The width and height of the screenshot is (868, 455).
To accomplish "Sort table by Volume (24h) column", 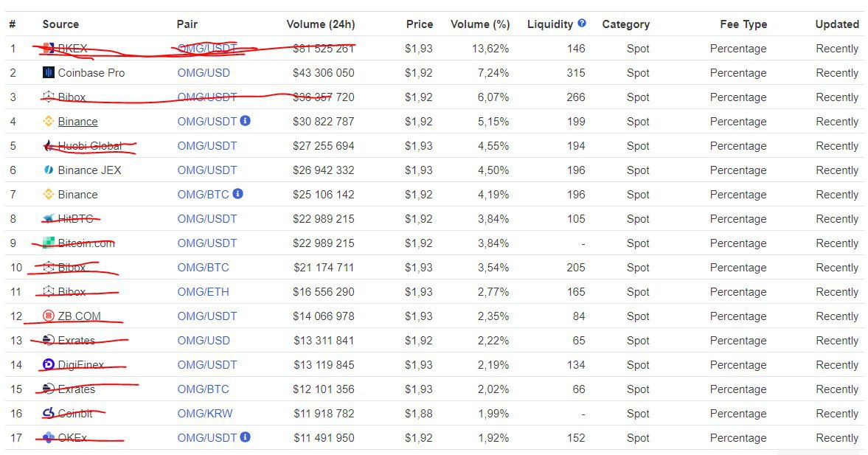I will 320,24.
